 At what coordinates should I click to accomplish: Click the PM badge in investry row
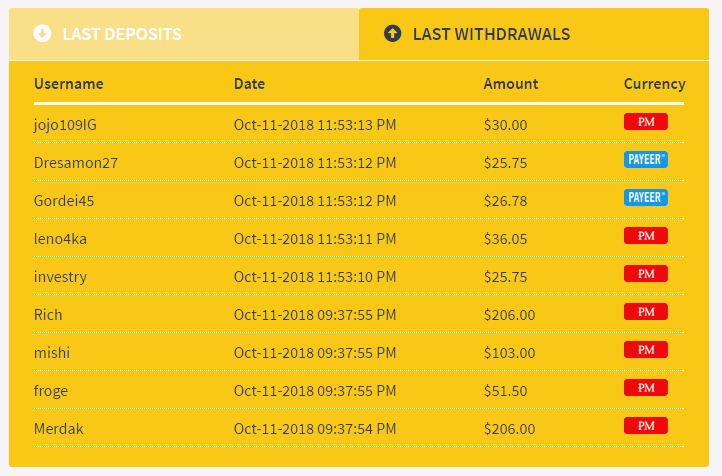(x=645, y=274)
